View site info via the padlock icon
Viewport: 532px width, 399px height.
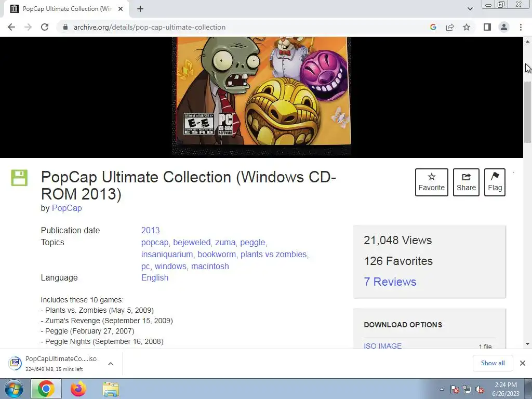click(65, 27)
